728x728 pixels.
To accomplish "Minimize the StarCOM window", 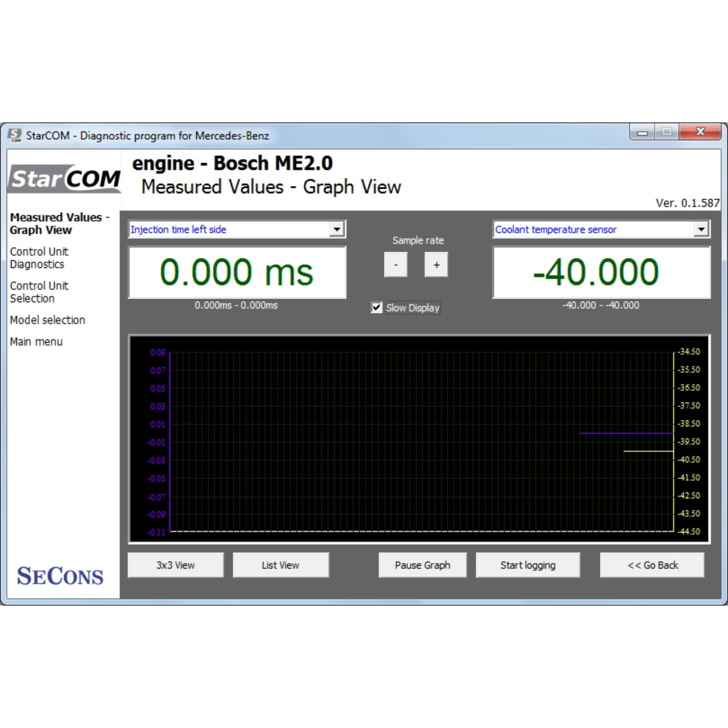I will [x=642, y=132].
